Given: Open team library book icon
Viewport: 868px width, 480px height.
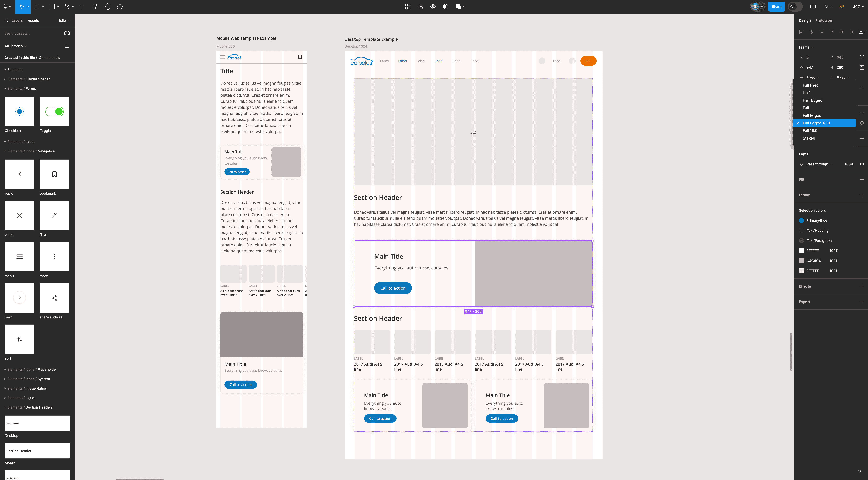Looking at the screenshot, I should point(67,33).
